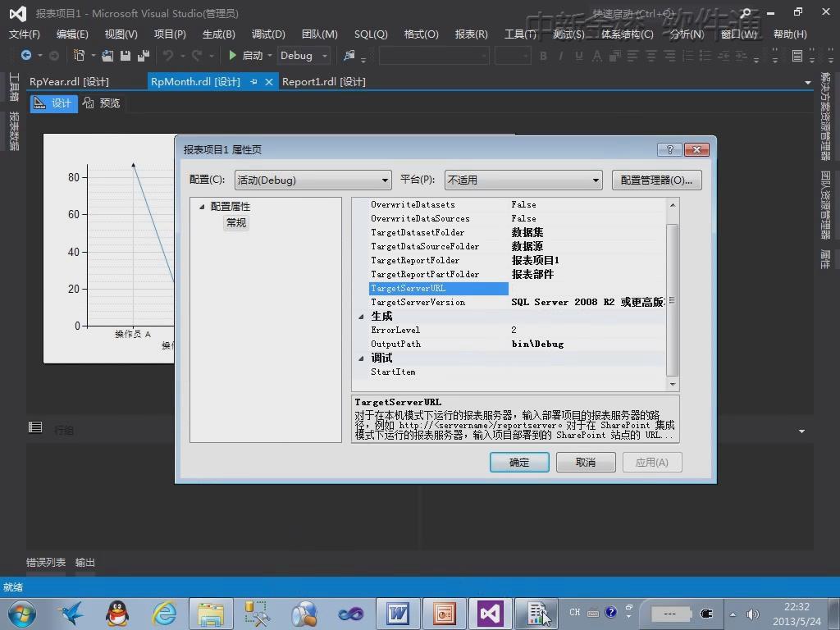This screenshot has height=630, width=840.
Task: Open Internet Explorer from taskbar
Action: click(165, 614)
